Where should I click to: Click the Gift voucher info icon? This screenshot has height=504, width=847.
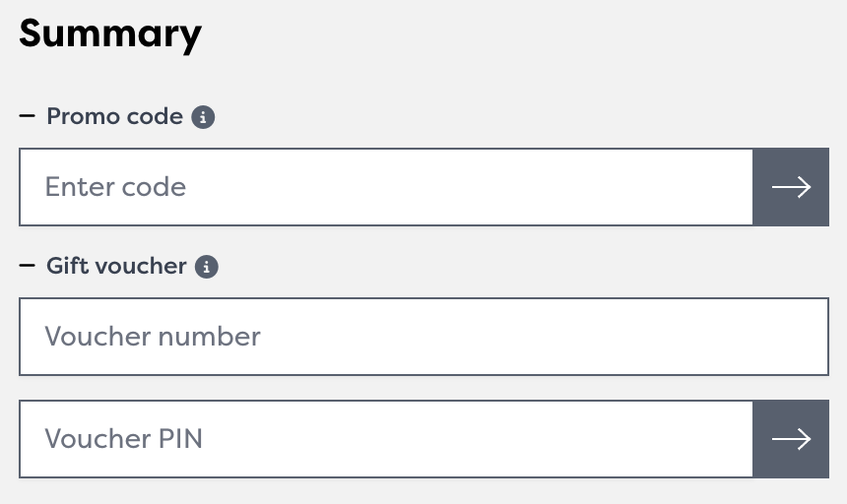tap(206, 267)
